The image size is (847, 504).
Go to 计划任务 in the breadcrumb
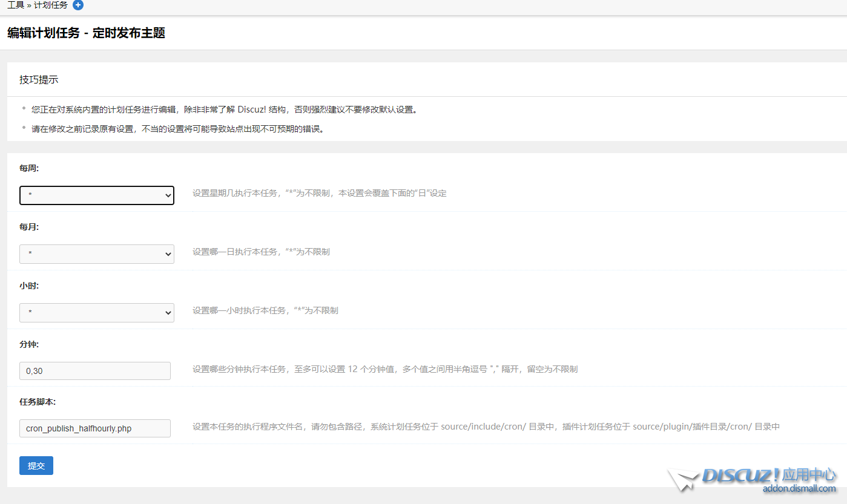(50, 5)
